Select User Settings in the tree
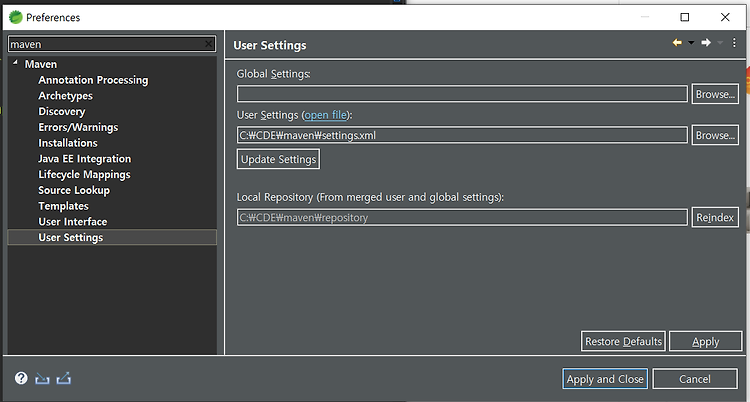This screenshot has width=750, height=402. tap(112, 237)
